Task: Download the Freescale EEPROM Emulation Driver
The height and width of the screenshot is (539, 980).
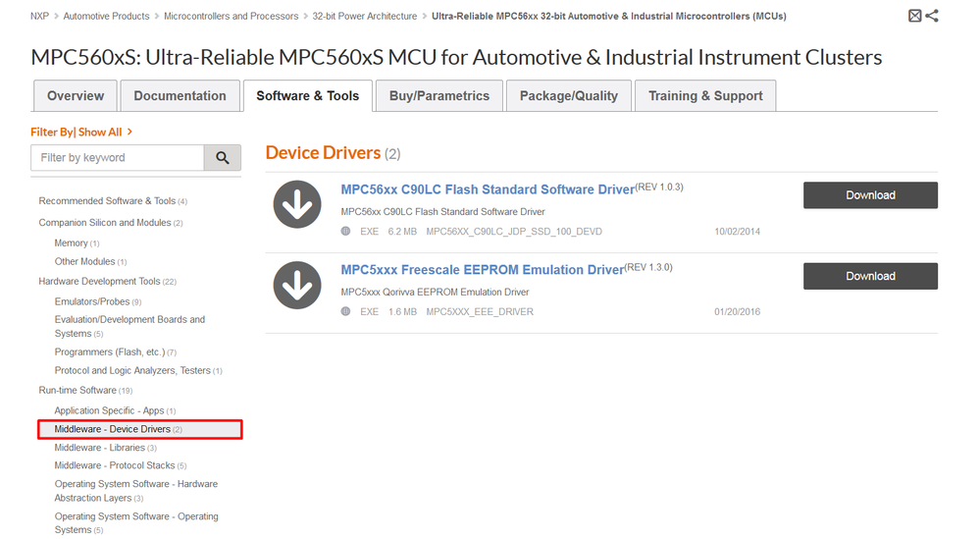Action: click(x=869, y=276)
